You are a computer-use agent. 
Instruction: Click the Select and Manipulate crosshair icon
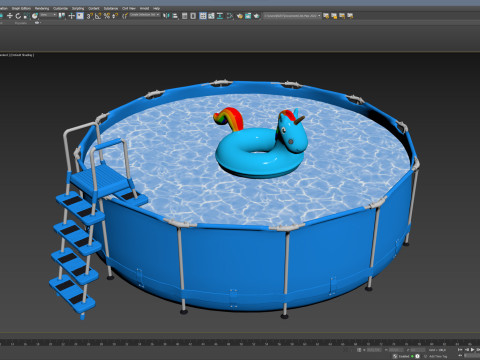(71, 16)
